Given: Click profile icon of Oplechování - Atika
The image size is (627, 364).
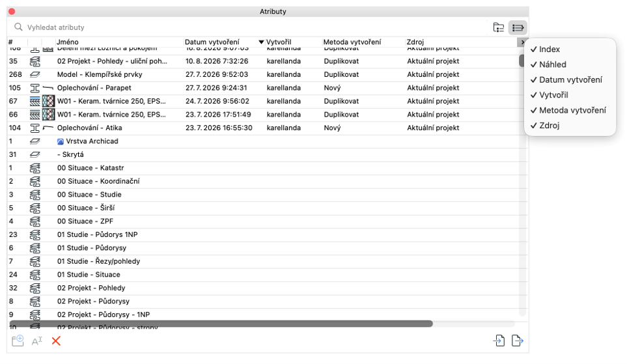Looking at the screenshot, I should (x=35, y=128).
